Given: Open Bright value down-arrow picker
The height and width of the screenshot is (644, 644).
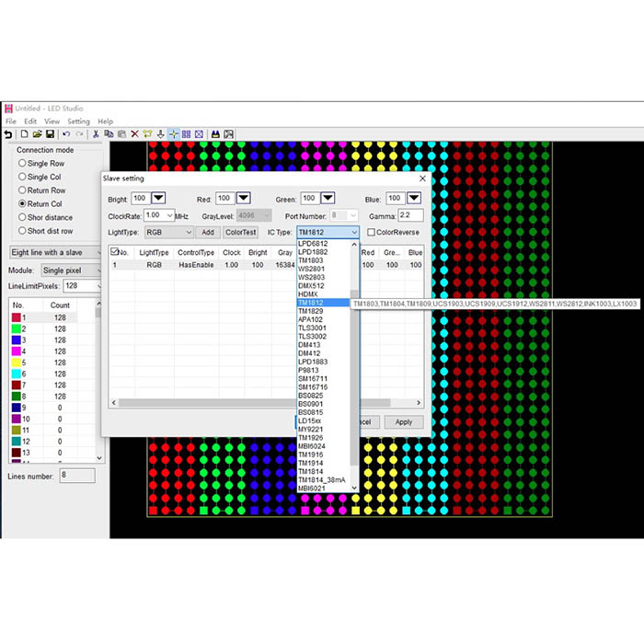Looking at the screenshot, I should (158, 198).
